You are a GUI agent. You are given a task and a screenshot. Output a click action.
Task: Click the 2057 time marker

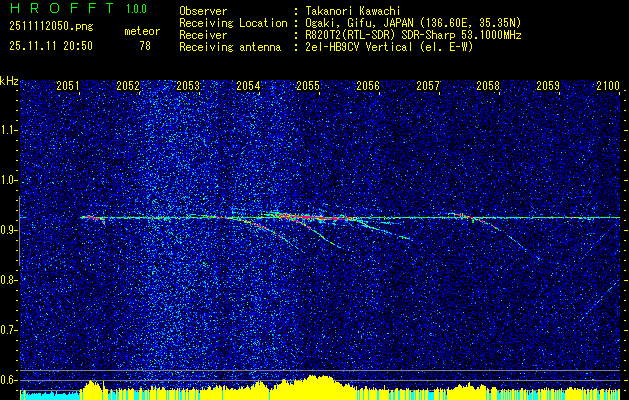428,85
